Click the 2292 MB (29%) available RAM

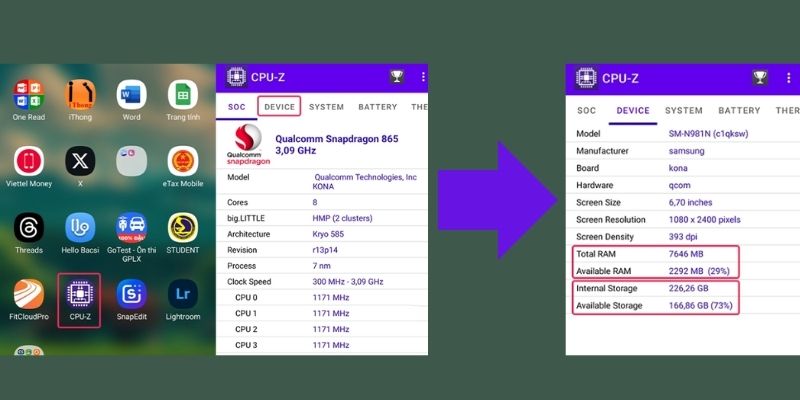pos(699,271)
